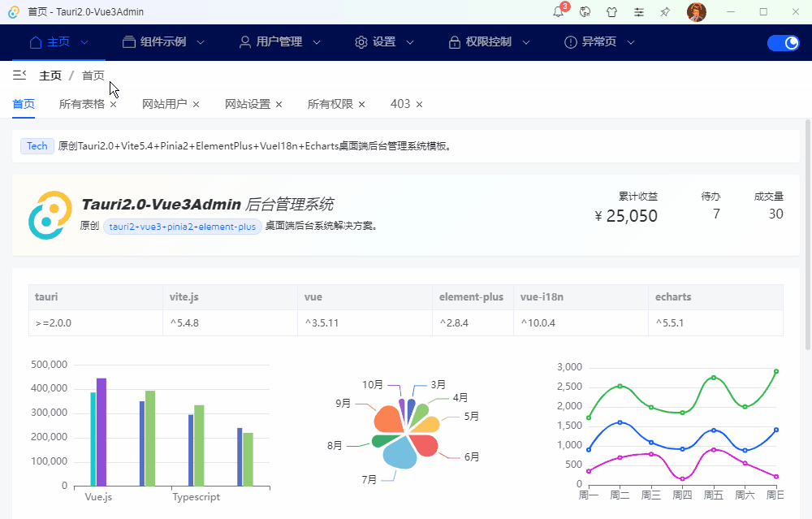Viewport: 812px width, 519px height.
Task: Pin the window with pushpin icon
Action: pyautogui.click(x=666, y=12)
